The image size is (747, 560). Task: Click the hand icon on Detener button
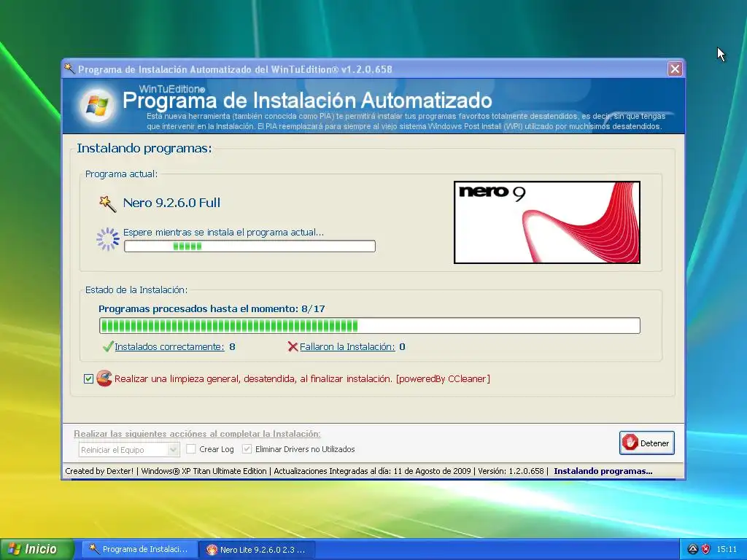point(630,443)
